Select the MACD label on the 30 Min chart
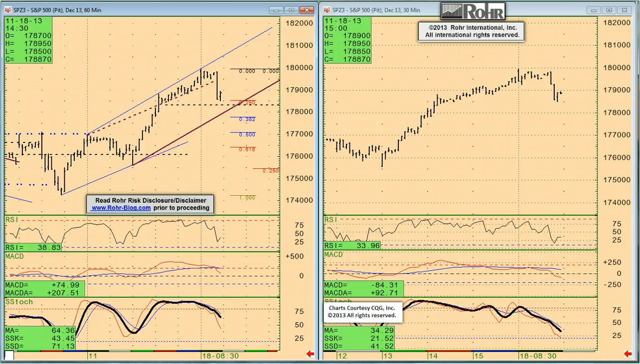640x364 pixels. 333,254
